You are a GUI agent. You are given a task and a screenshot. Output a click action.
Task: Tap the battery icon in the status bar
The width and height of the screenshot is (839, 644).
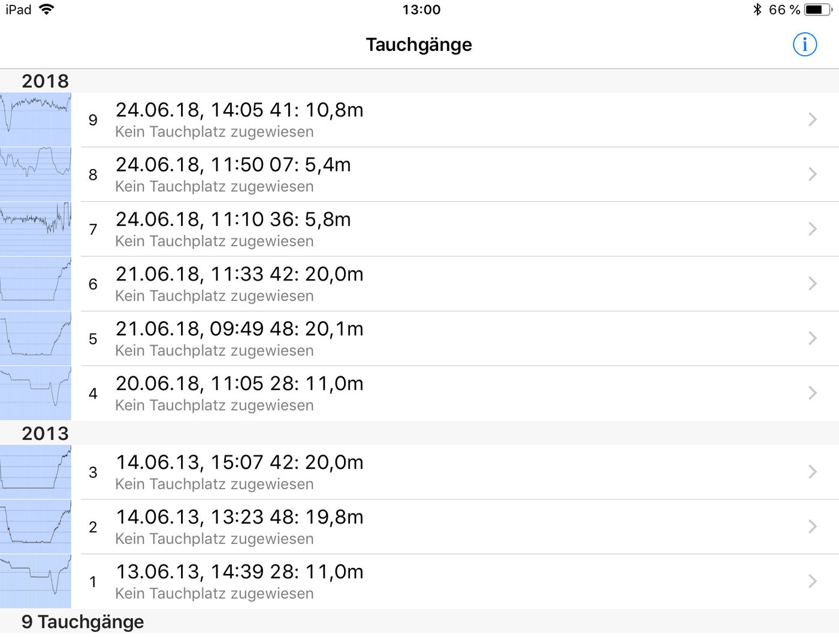tap(817, 10)
